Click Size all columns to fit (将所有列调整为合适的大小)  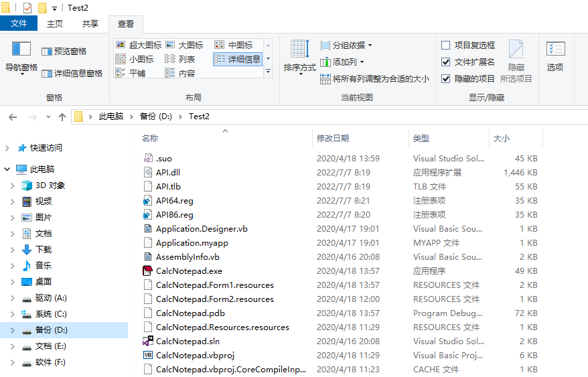374,79
